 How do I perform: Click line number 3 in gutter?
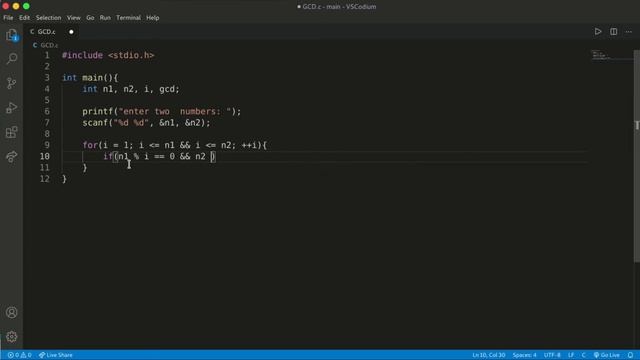tap(47, 78)
